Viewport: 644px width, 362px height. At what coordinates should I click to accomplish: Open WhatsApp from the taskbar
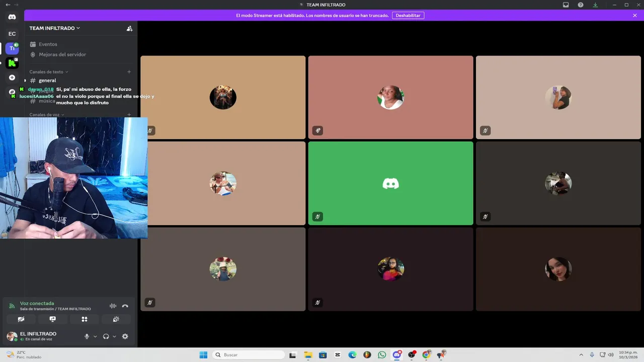(382, 355)
